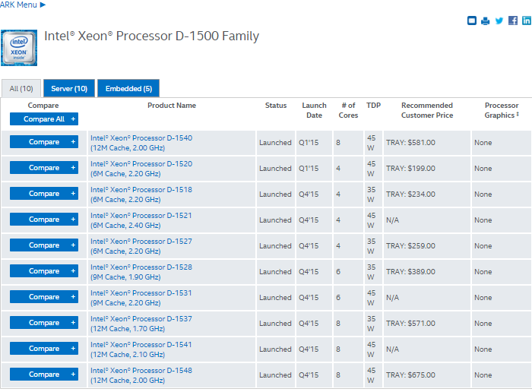
Task: Click the Product Name column header
Action: click(x=172, y=106)
